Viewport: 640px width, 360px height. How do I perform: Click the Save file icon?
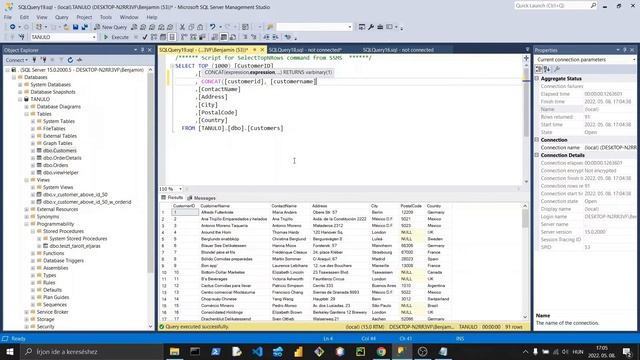click(76, 27)
